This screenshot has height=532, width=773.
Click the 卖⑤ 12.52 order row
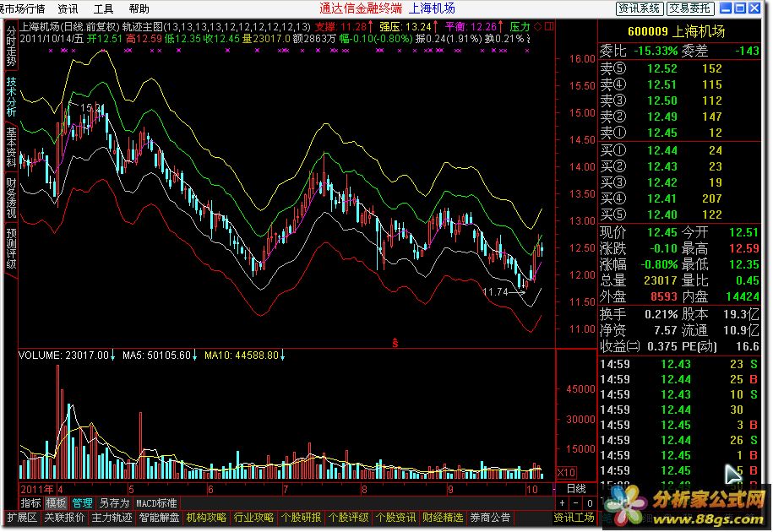[x=679, y=68]
